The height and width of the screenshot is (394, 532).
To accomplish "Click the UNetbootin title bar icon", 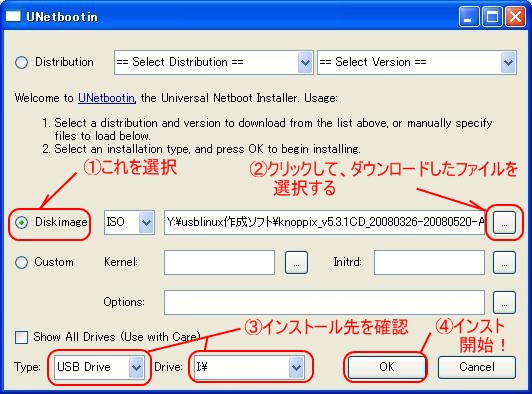I will (x=13, y=16).
